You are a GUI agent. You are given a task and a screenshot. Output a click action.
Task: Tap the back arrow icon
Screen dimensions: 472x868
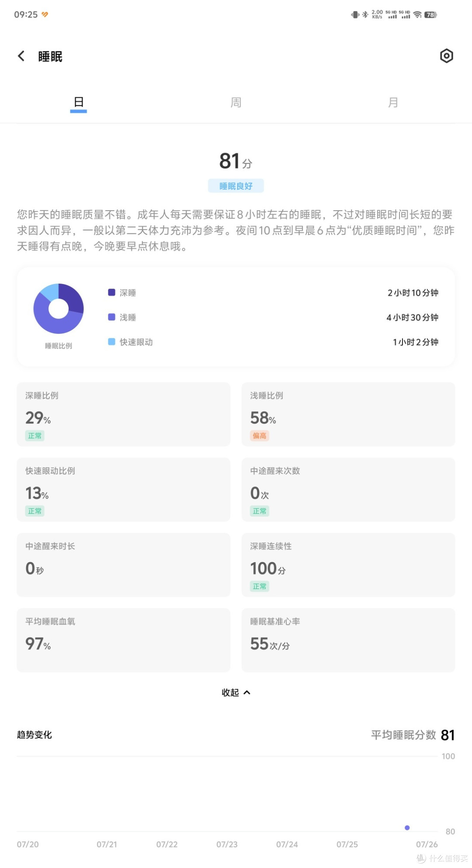(21, 56)
